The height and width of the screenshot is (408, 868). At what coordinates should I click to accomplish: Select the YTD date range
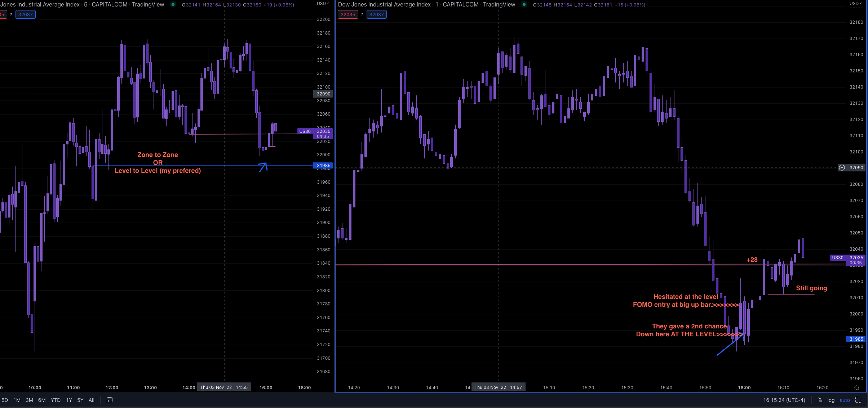(56, 400)
